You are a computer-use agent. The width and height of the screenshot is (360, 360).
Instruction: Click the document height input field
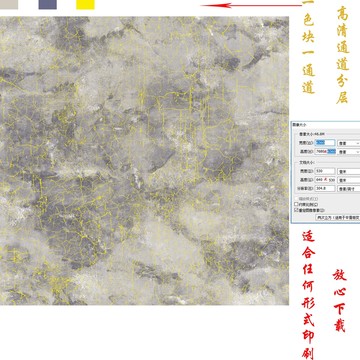click(x=325, y=180)
